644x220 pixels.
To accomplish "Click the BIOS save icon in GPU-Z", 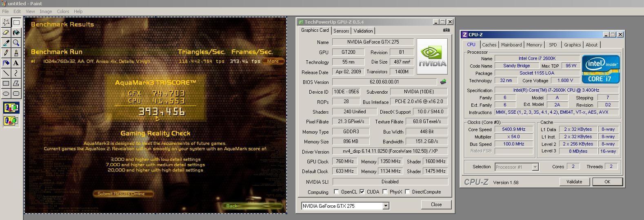I will pyautogui.click(x=443, y=82).
